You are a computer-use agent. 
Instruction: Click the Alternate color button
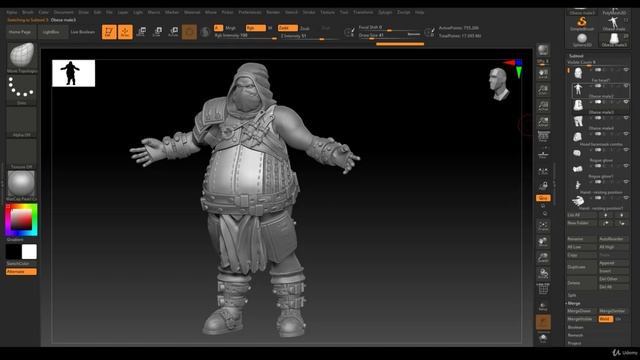coord(22,272)
